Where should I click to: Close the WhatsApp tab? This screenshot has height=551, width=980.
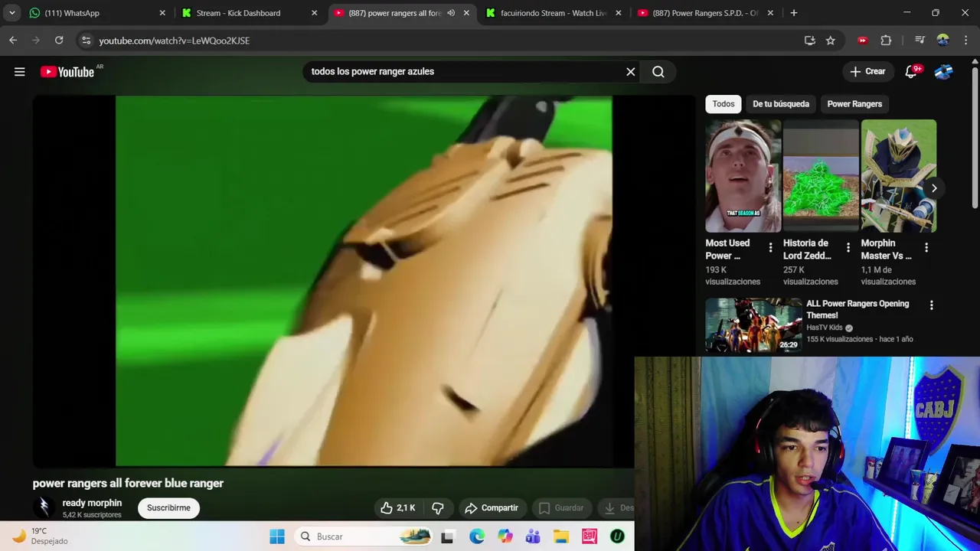(162, 13)
